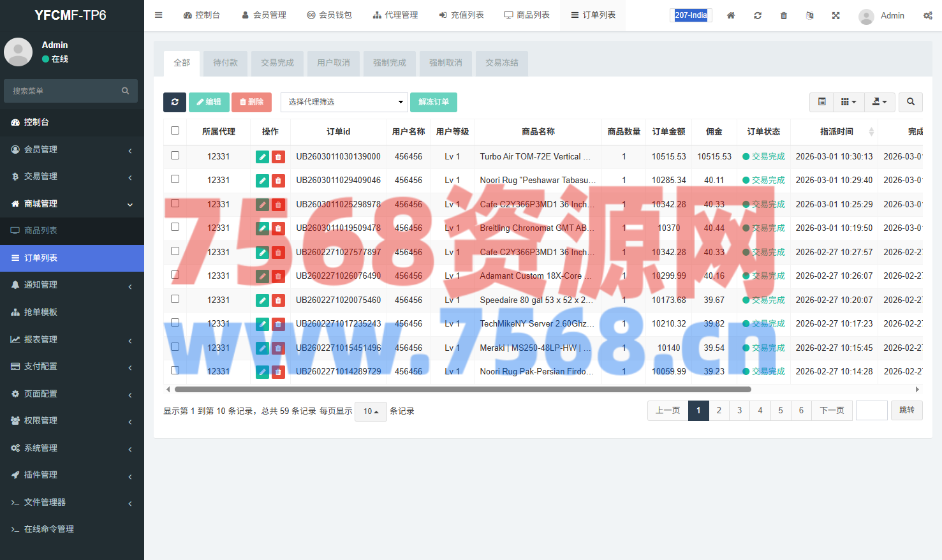Toggle the table card view icon
The image size is (942, 560).
point(822,102)
